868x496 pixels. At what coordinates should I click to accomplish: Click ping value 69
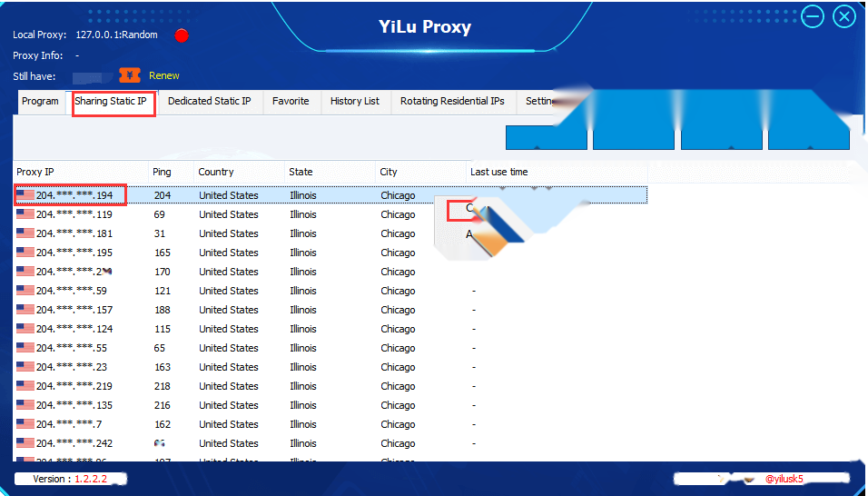click(x=160, y=214)
